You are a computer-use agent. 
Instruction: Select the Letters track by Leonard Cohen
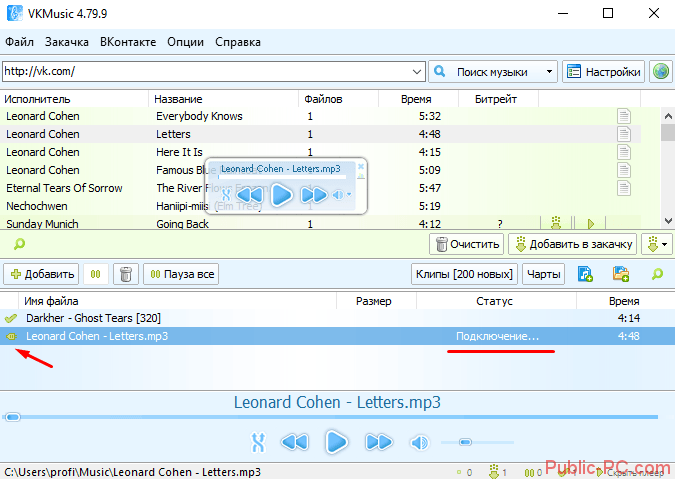[320, 134]
